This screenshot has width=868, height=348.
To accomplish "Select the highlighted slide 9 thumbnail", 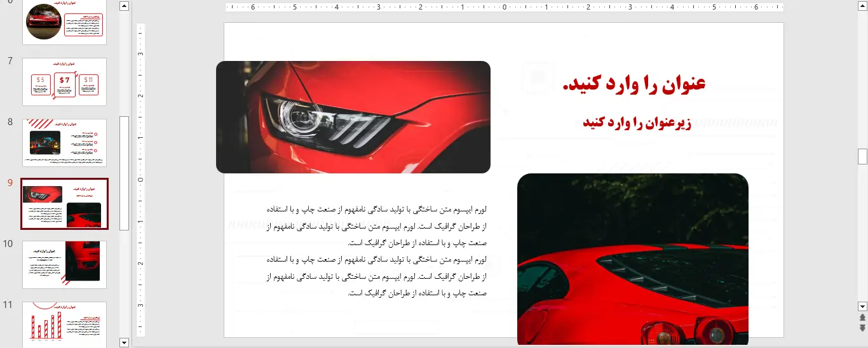I will (x=64, y=203).
